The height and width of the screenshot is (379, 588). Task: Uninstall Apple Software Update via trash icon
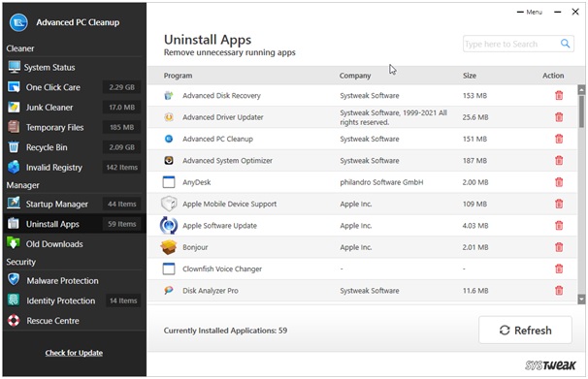[559, 226]
